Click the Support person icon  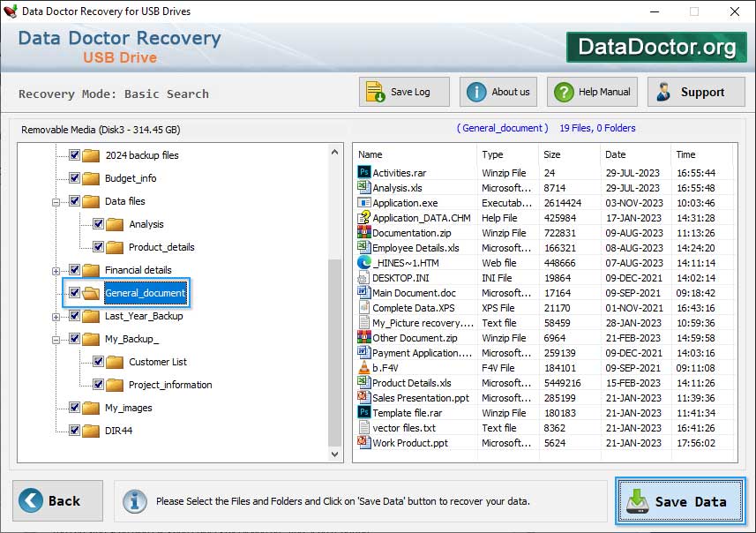click(663, 92)
